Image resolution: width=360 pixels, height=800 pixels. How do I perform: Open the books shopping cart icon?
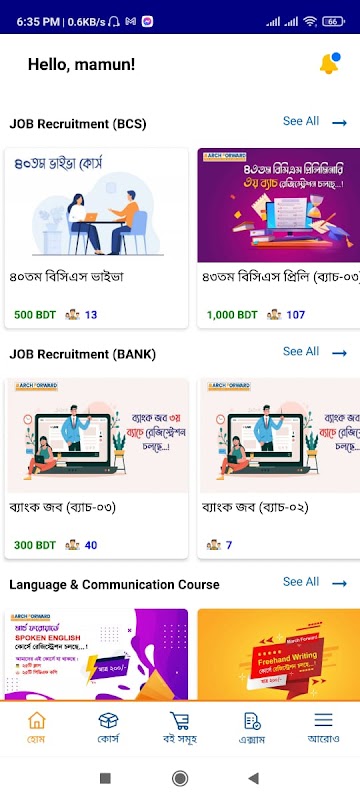(179, 720)
